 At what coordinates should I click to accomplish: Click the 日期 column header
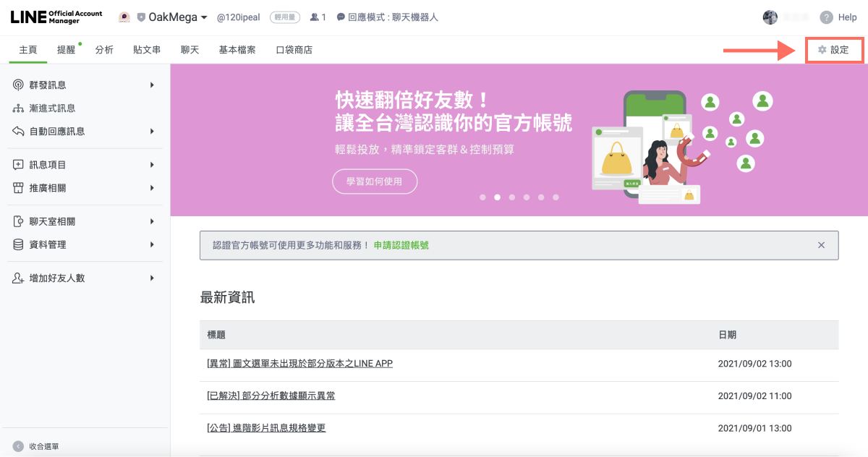[x=728, y=335]
